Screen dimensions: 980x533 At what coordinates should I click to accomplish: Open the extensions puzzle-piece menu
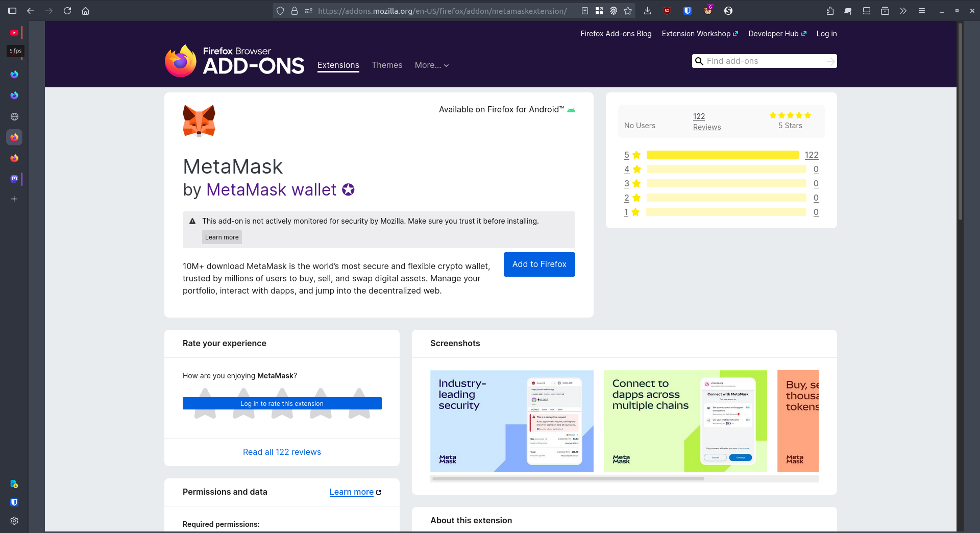(x=830, y=11)
